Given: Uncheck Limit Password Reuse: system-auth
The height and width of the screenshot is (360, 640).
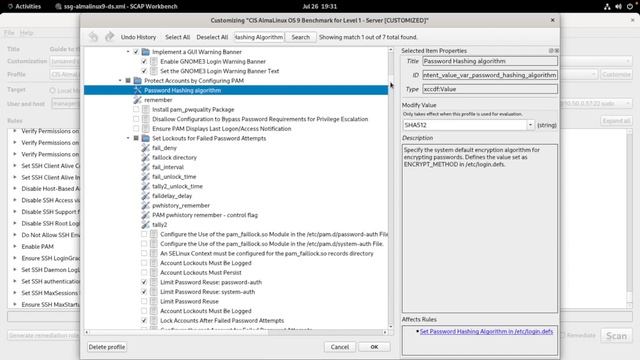Looking at the screenshot, I should coord(144,292).
